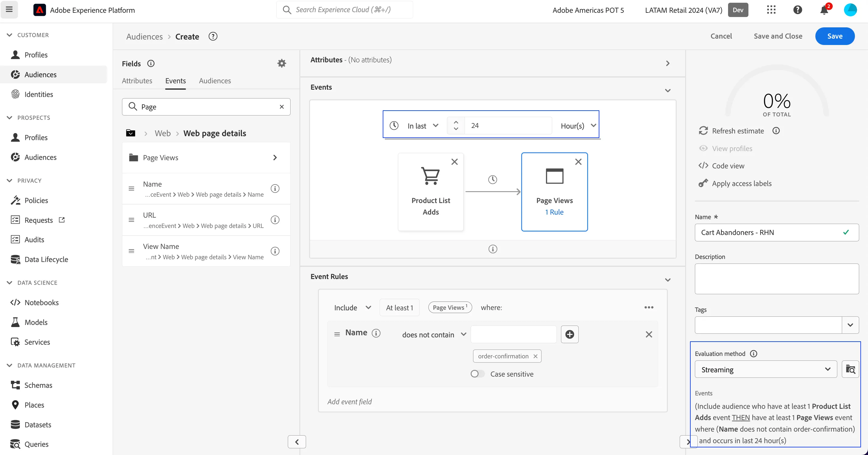
Task: Click the Description text area
Action: [x=776, y=279]
